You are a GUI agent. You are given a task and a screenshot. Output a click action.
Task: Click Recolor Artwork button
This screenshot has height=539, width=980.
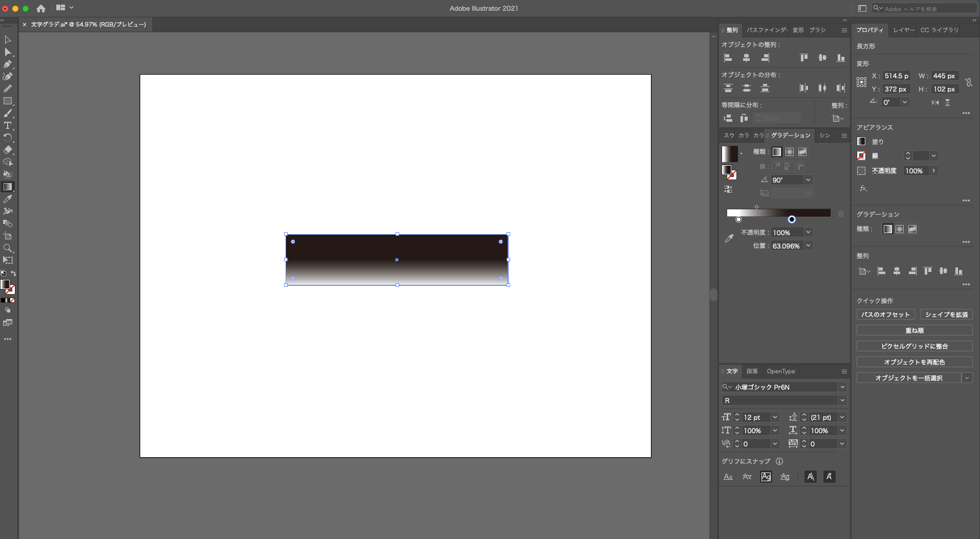click(914, 362)
